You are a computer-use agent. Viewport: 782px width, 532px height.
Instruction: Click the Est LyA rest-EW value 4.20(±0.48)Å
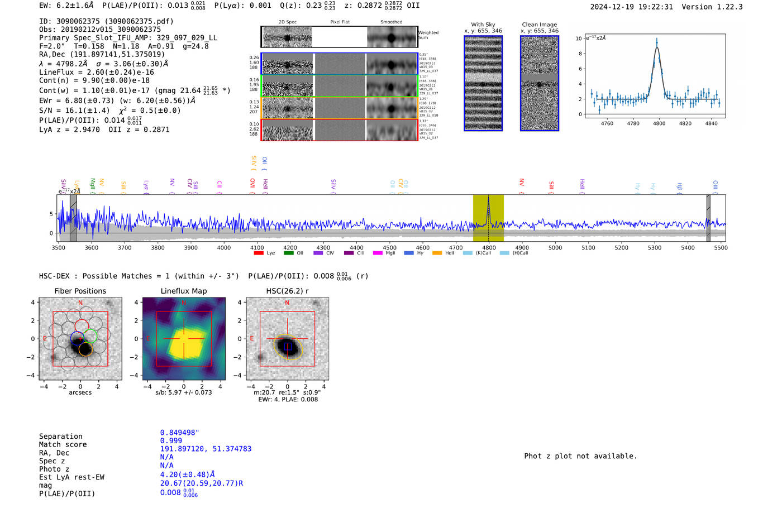188,475
